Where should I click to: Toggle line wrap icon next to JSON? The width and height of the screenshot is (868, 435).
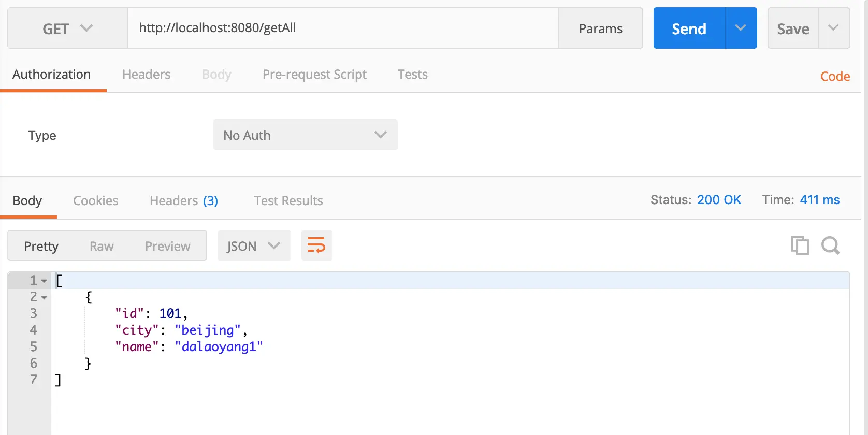[316, 245]
